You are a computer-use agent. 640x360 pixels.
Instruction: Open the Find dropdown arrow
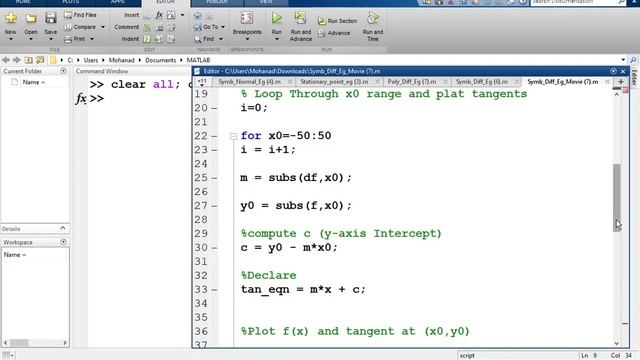pyautogui.click(x=221, y=39)
